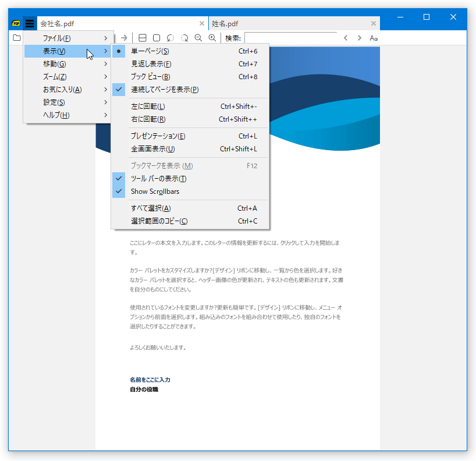Viewport: 476px width, 461px height.
Task: Click the next page arrow icon
Action: [123, 38]
